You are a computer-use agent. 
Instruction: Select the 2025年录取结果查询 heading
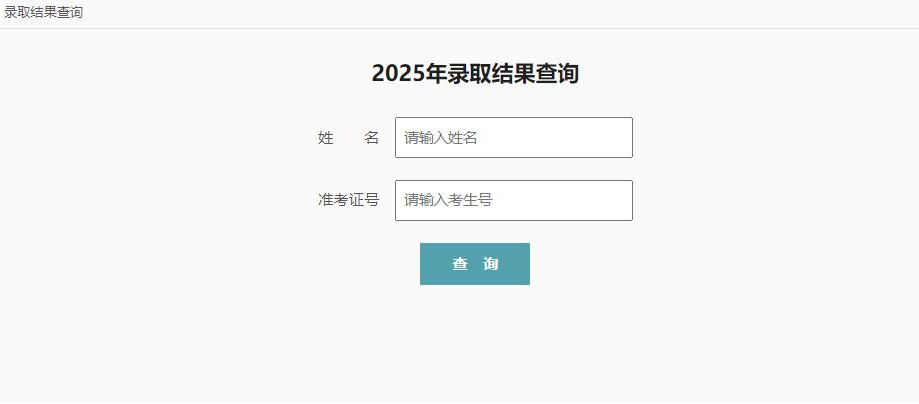point(475,73)
